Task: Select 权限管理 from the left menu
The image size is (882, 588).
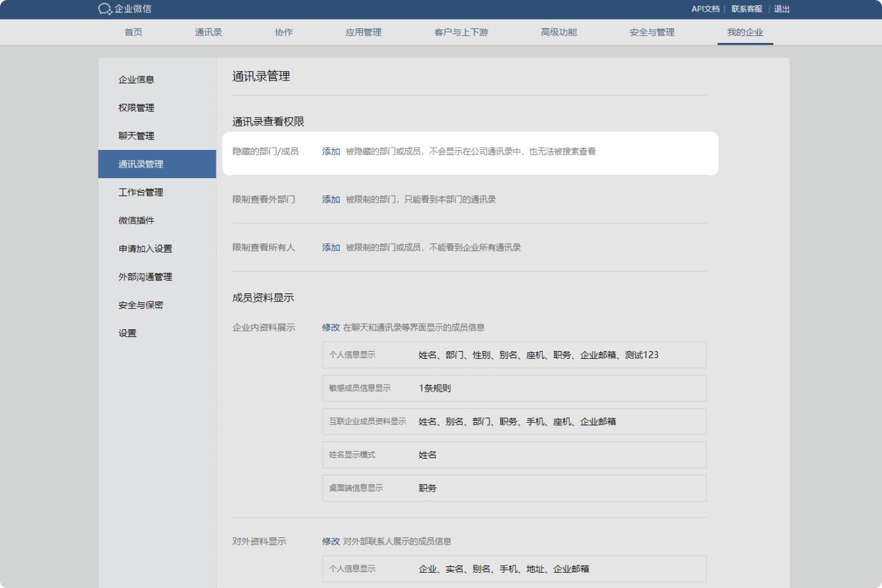Action: pos(136,108)
